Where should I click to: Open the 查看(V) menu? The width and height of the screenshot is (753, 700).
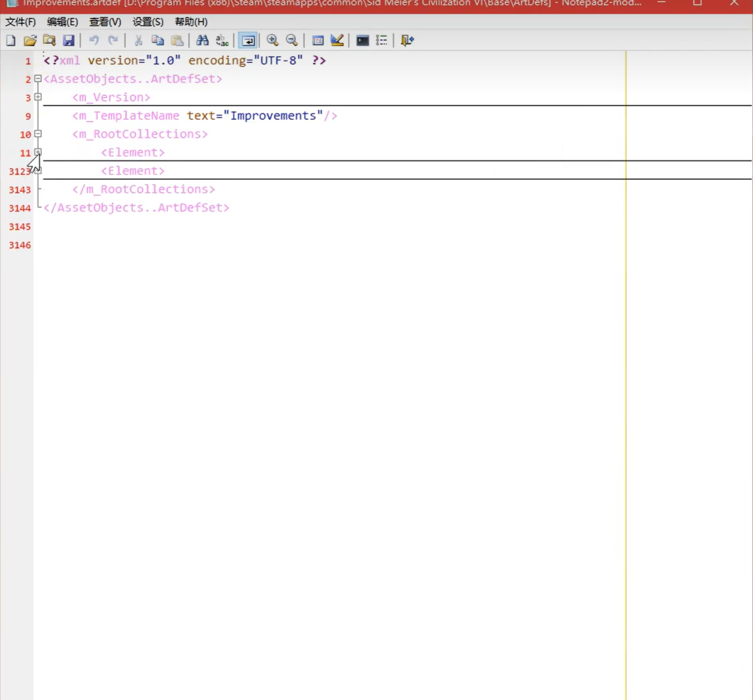(105, 22)
